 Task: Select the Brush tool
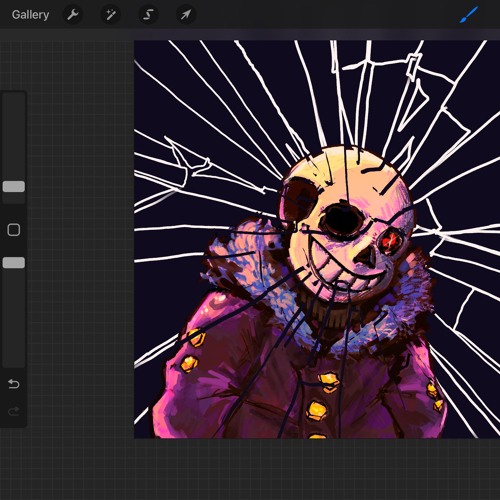tap(469, 15)
